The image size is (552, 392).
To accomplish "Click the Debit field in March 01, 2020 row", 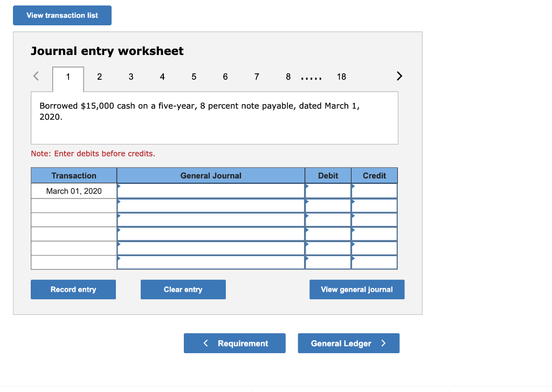I will (x=328, y=191).
